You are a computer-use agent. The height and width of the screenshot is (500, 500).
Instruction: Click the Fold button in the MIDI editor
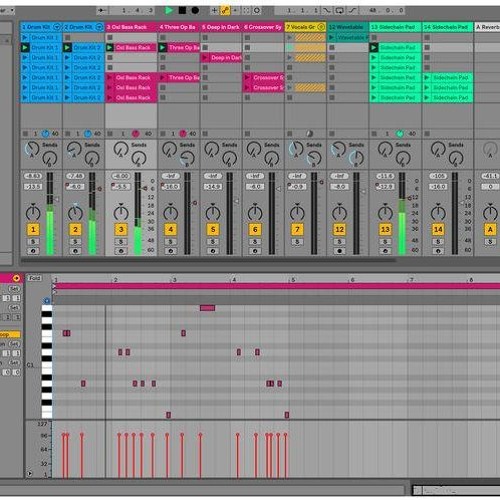(35, 278)
